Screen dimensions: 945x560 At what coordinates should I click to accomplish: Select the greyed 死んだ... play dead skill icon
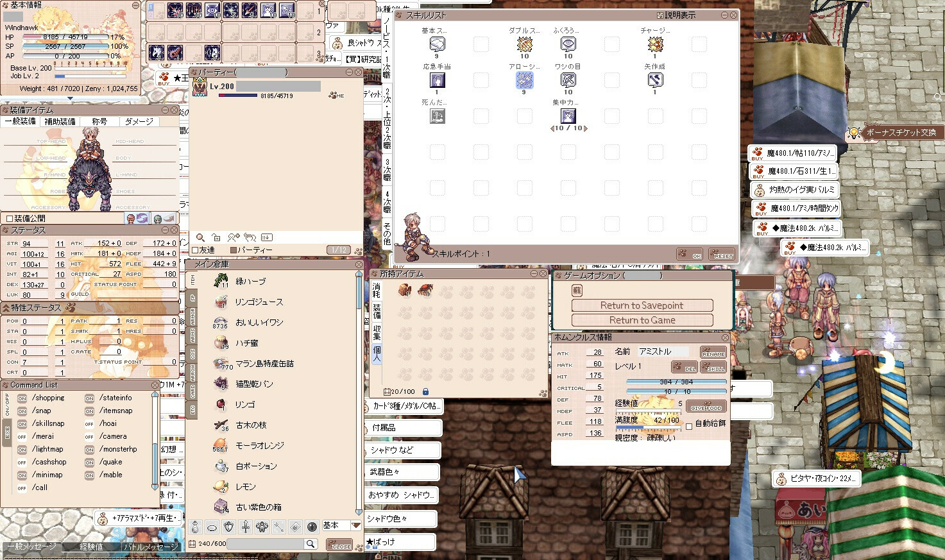click(437, 116)
